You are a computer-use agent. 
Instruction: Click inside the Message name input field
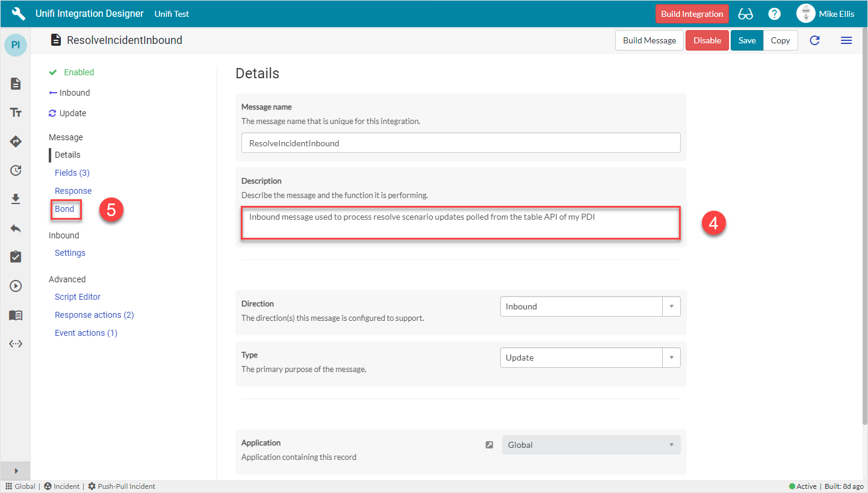(460, 143)
